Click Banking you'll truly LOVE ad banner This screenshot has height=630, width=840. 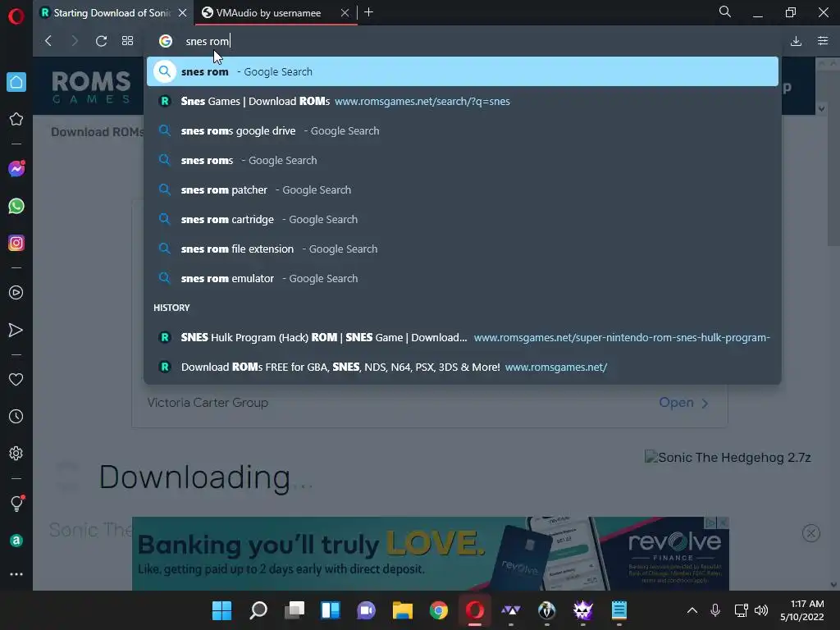430,554
